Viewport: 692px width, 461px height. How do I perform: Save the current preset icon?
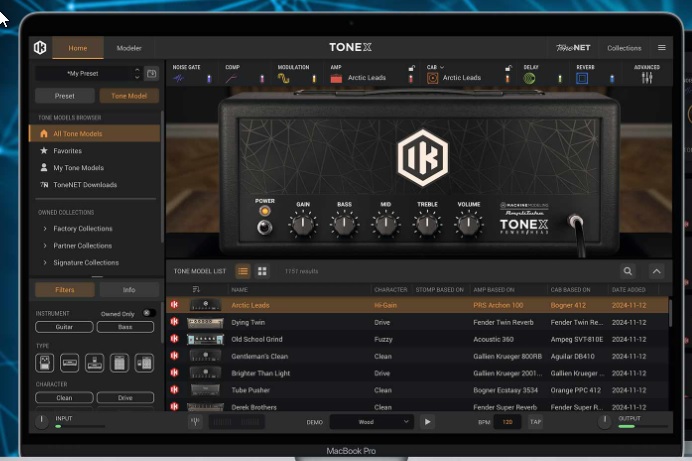pos(151,74)
